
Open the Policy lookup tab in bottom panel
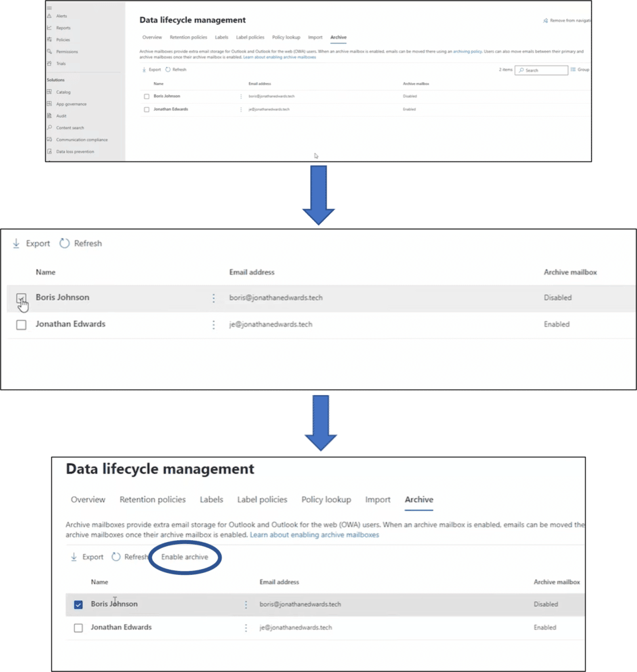326,499
